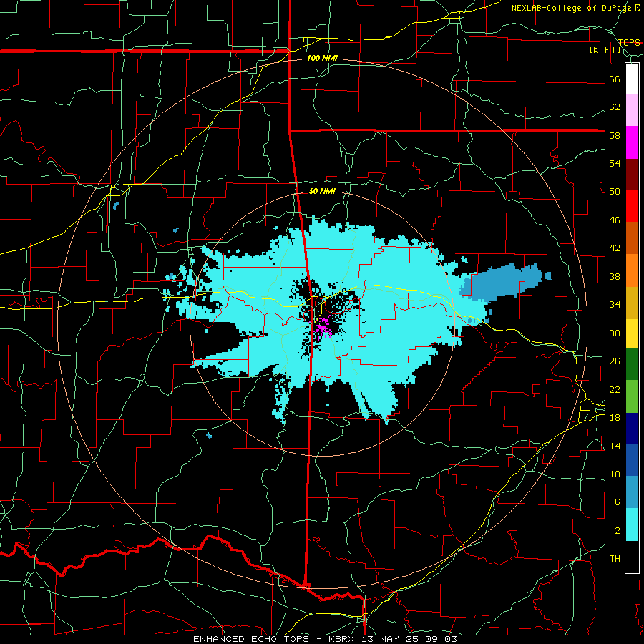644x644 pixels.
Task: Click the '10' legend value
Action: pyautogui.click(x=615, y=474)
